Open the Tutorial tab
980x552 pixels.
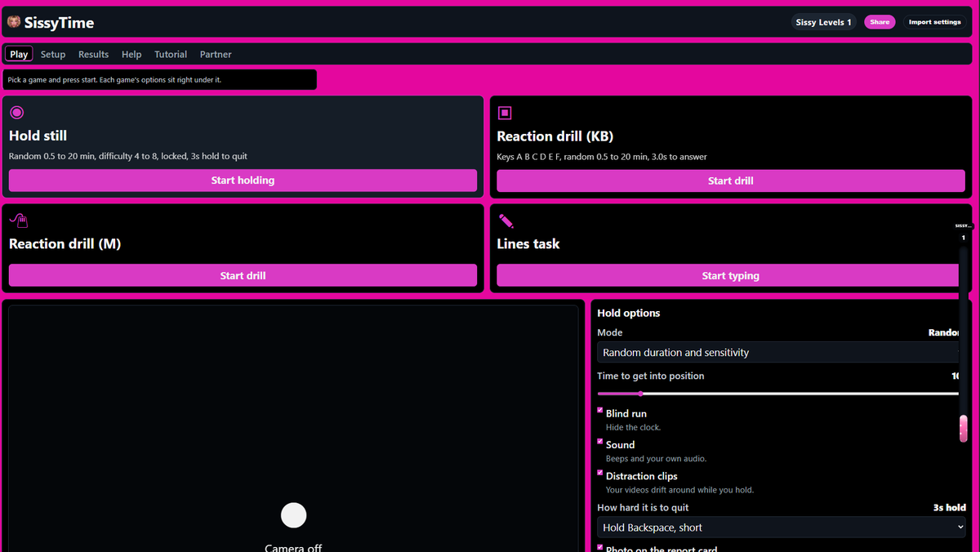(x=171, y=54)
